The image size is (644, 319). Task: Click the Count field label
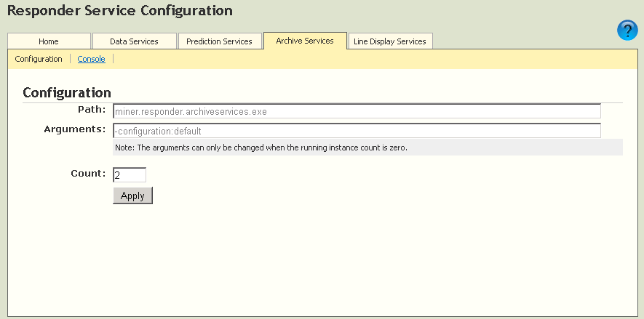point(88,174)
